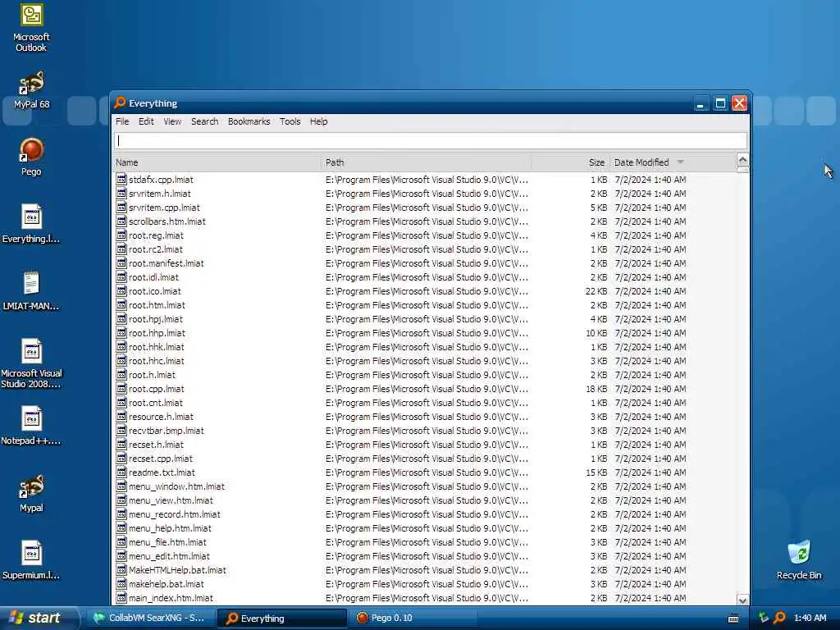Viewport: 840px width, 630px height.
Task: Select file root.hpj.lmiat
Action: coord(155,319)
